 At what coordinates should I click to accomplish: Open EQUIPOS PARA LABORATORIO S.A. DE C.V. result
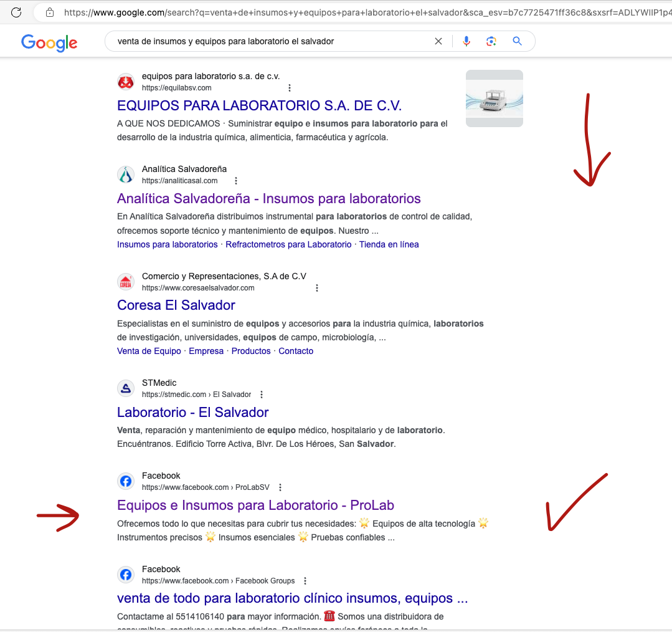[x=259, y=105]
